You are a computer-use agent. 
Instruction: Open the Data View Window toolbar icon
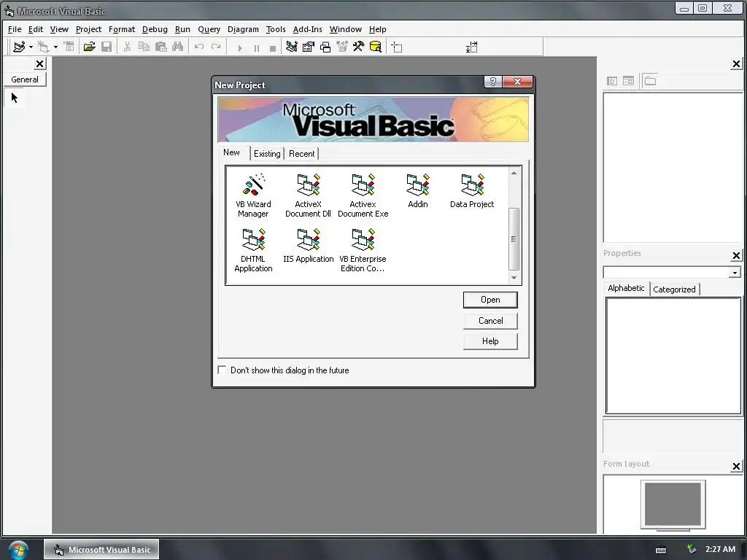(376, 47)
